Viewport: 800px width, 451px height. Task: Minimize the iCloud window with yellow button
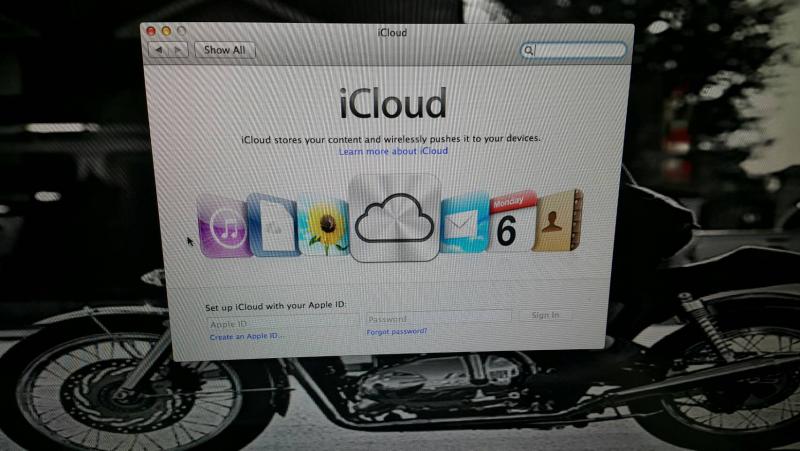167,33
